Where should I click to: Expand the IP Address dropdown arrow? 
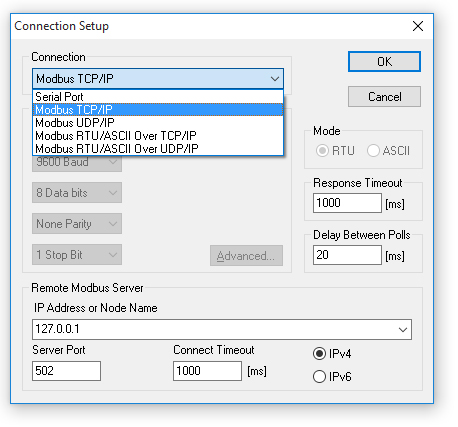pyautogui.click(x=403, y=330)
